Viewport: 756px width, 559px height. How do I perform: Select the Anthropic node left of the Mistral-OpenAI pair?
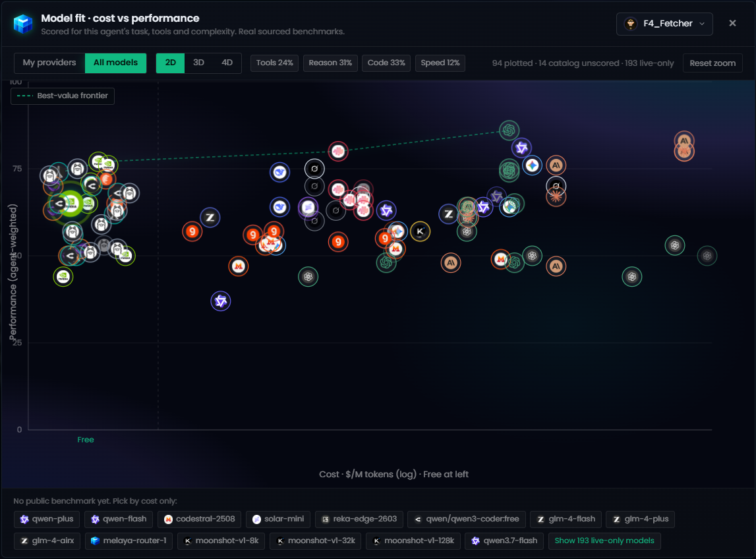451,263
